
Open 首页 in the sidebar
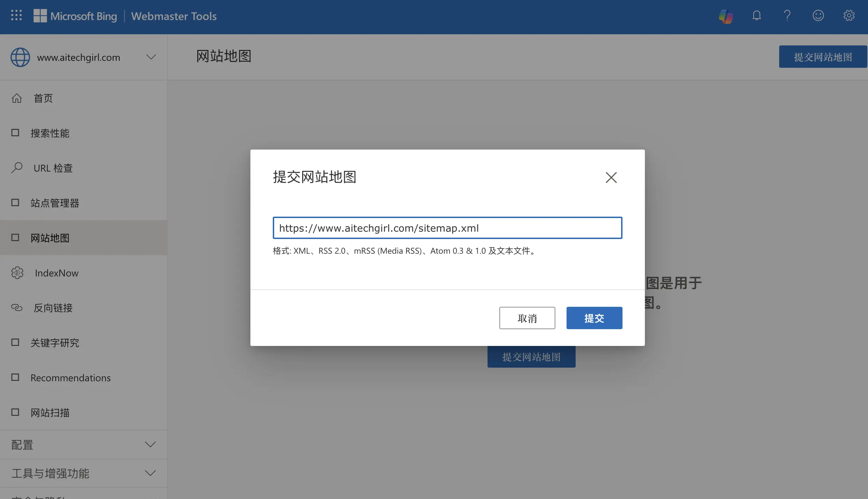pyautogui.click(x=84, y=98)
